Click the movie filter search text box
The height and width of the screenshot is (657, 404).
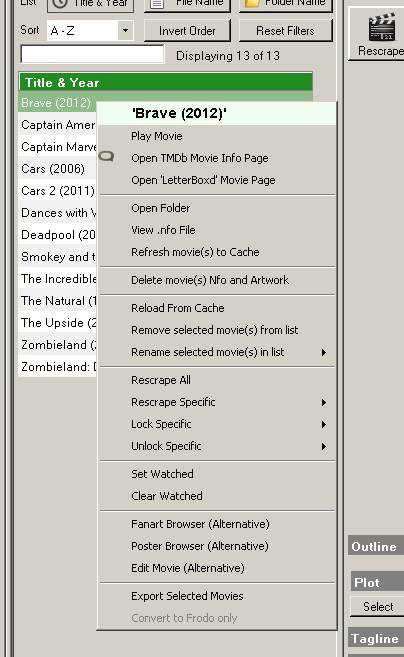point(92,54)
